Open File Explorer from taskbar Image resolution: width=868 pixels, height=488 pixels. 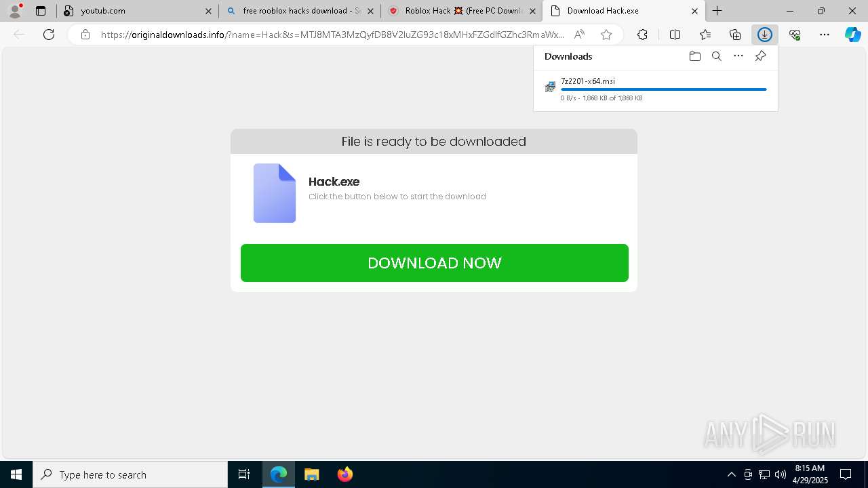coord(311,474)
